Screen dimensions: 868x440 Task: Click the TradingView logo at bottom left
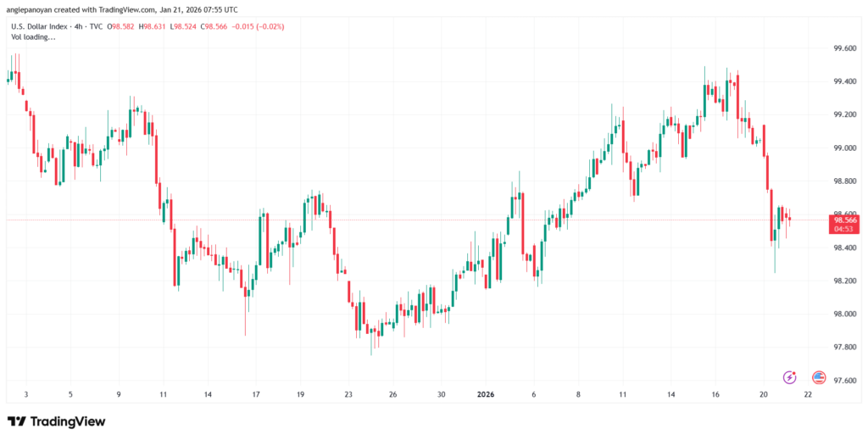(56, 421)
